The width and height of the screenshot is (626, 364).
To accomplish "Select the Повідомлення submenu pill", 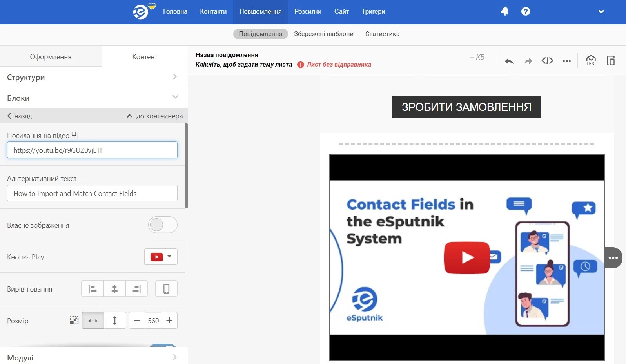I will pyautogui.click(x=261, y=34).
